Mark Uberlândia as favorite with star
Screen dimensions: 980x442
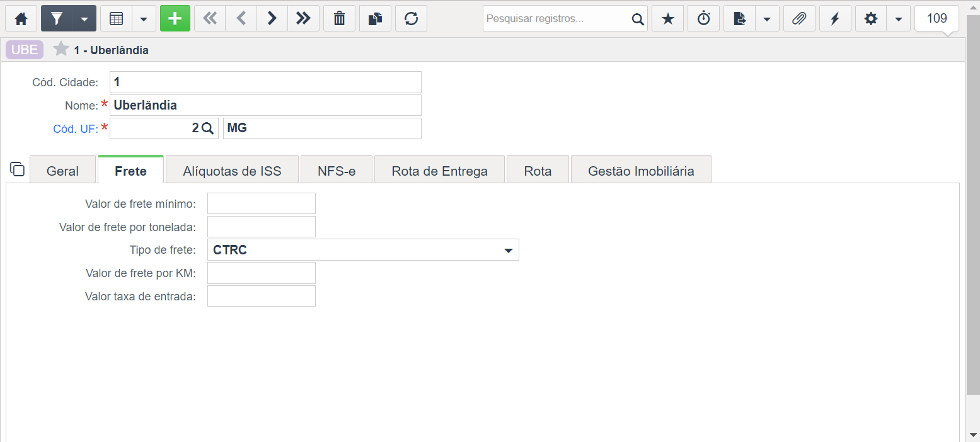61,49
